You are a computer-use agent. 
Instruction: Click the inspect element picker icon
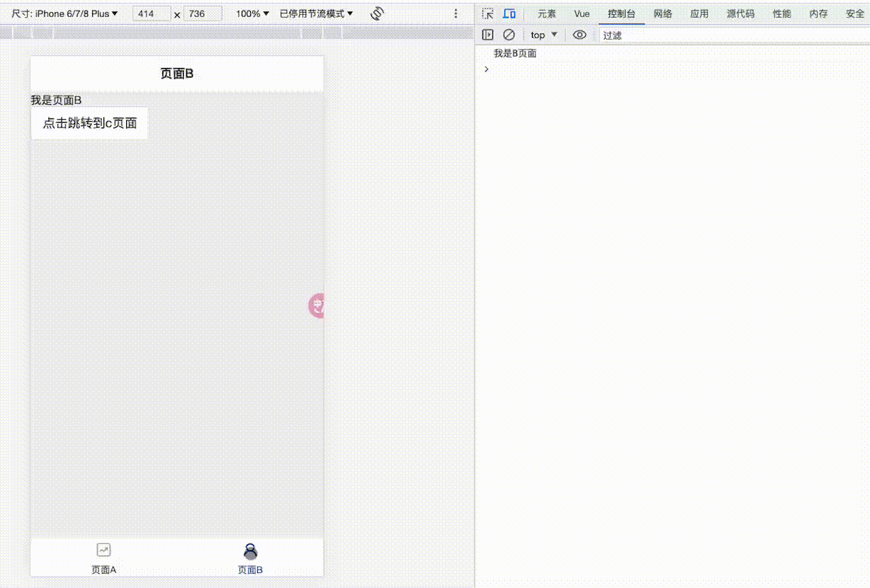pos(487,13)
